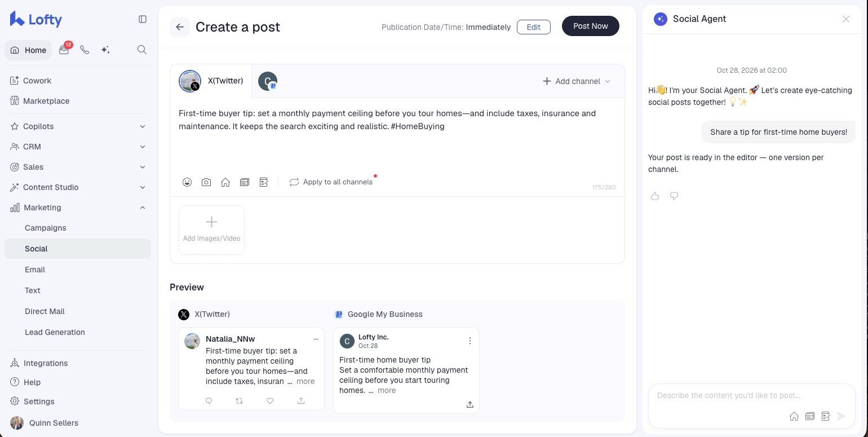Open the phone dialer icon
The height and width of the screenshot is (437, 868).
[x=85, y=50]
